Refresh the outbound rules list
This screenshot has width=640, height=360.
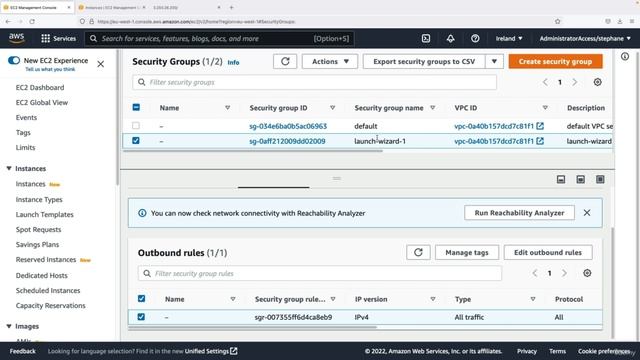point(418,252)
